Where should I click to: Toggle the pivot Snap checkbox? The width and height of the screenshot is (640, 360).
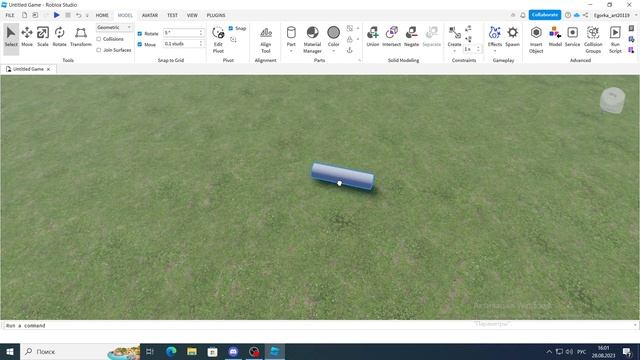point(231,28)
